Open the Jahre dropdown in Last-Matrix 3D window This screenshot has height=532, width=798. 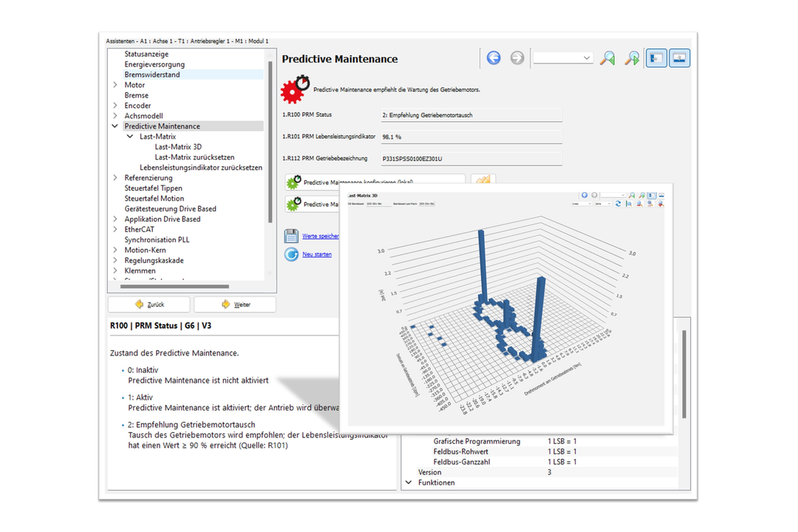coord(603,204)
